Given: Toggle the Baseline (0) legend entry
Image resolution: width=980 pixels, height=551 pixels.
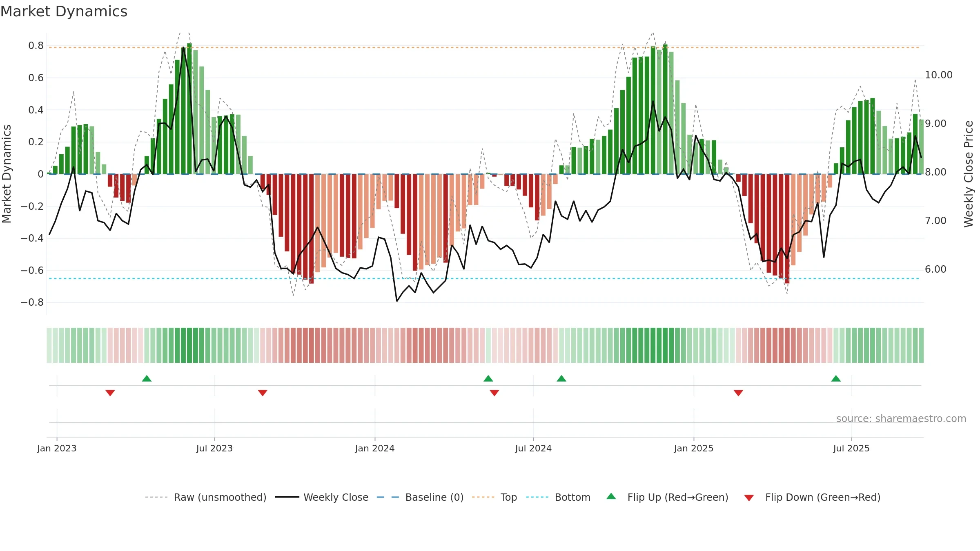Looking at the screenshot, I should (x=434, y=497).
